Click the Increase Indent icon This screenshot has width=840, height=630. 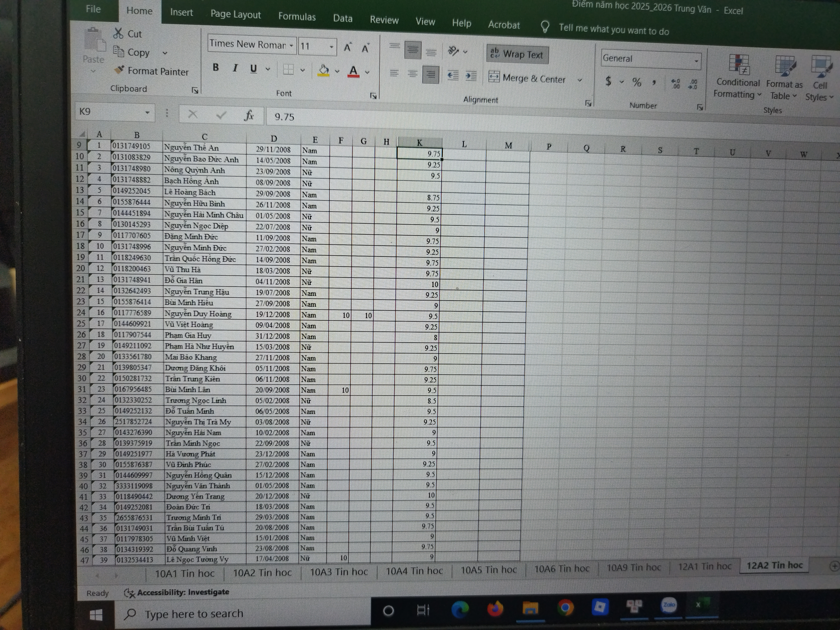pyautogui.click(x=471, y=76)
